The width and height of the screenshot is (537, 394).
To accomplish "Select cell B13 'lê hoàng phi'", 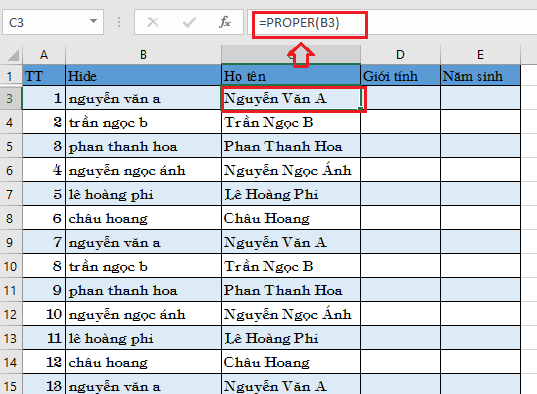I will tap(143, 338).
